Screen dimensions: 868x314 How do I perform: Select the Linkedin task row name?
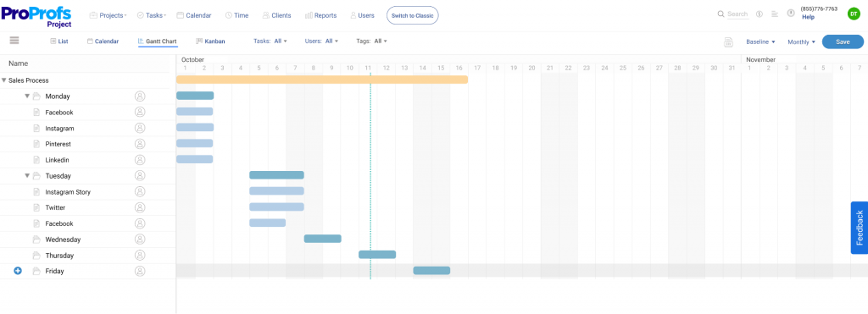coord(57,160)
